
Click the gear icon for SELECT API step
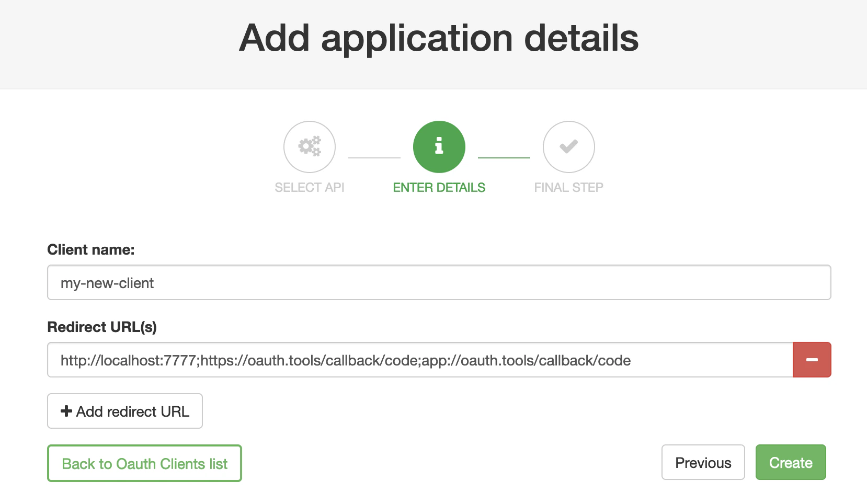(309, 147)
